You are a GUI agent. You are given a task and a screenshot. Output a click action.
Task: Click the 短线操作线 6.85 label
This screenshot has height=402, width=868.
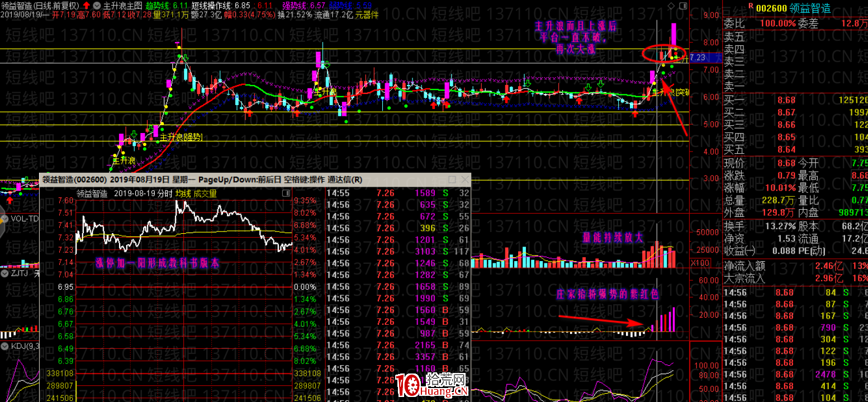(x=220, y=5)
